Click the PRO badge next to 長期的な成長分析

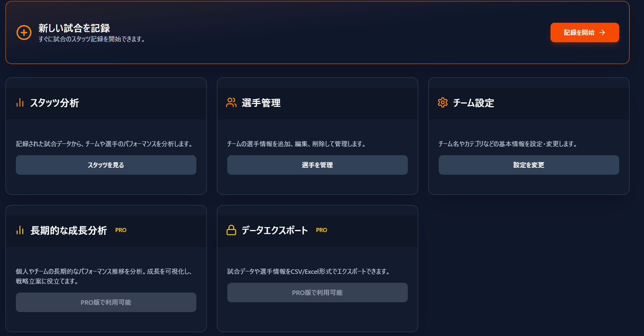[120, 230]
